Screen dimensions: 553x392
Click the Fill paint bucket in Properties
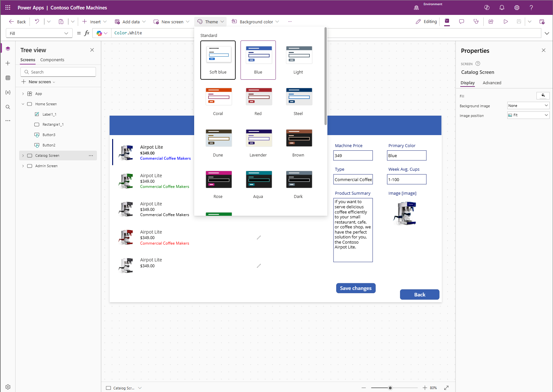[543, 96]
